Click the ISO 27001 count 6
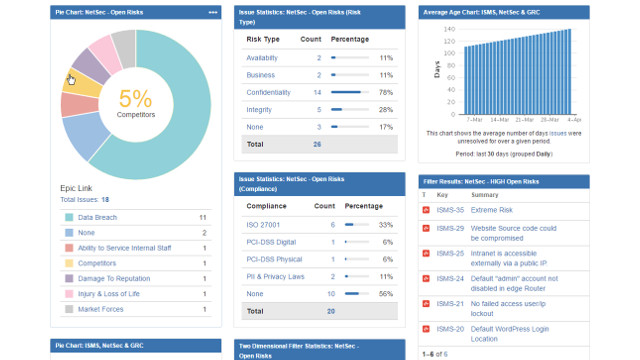 click(333, 225)
